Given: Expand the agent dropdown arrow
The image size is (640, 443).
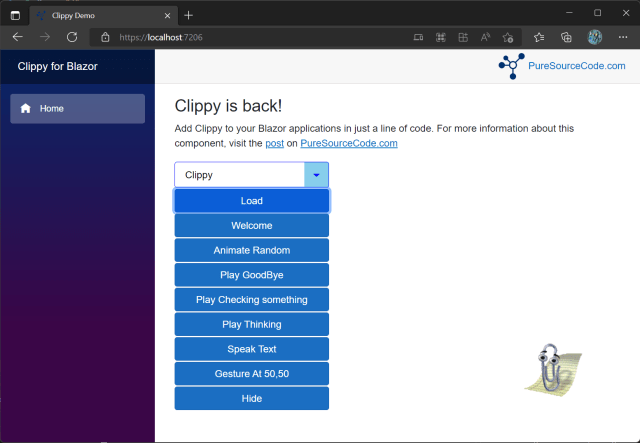Looking at the screenshot, I should 316,175.
